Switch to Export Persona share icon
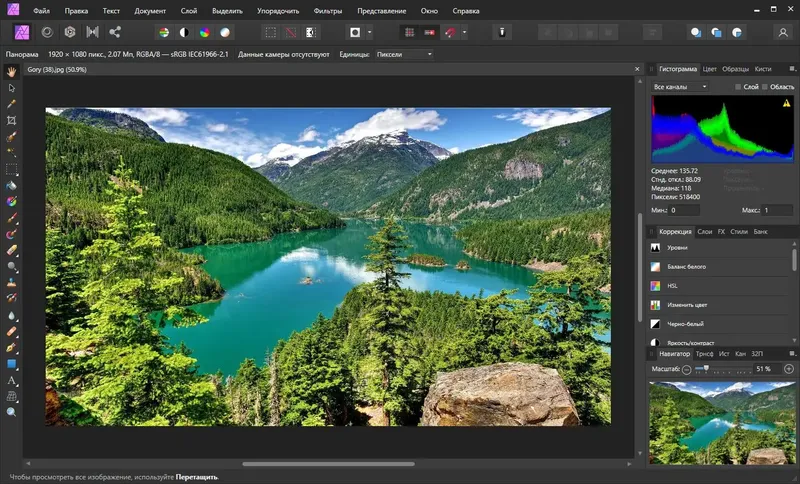This screenshot has height=484, width=800. pos(115,32)
